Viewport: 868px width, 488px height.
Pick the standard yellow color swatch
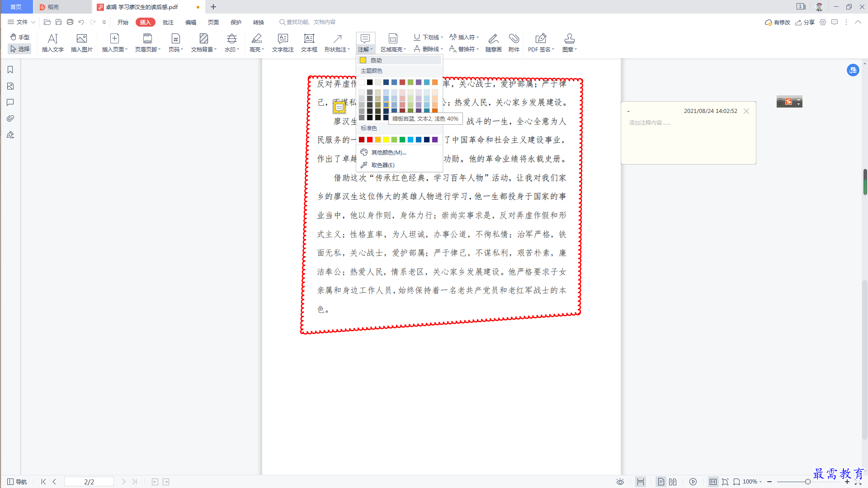click(386, 140)
